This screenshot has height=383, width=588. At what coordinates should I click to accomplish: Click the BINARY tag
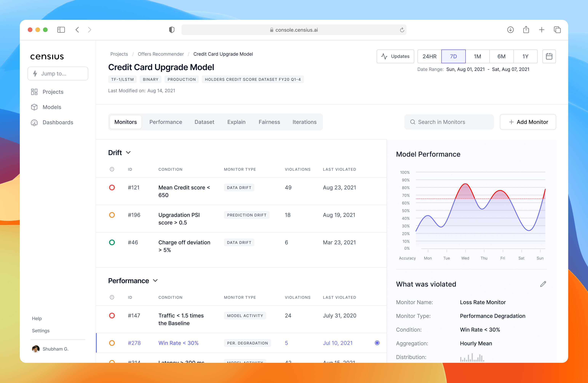pos(150,79)
